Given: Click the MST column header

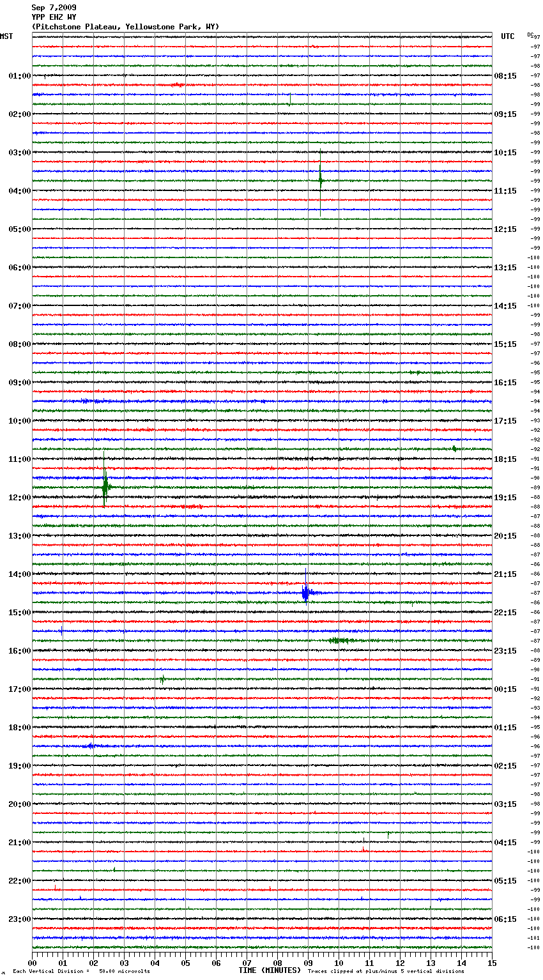Looking at the screenshot, I should [6, 36].
